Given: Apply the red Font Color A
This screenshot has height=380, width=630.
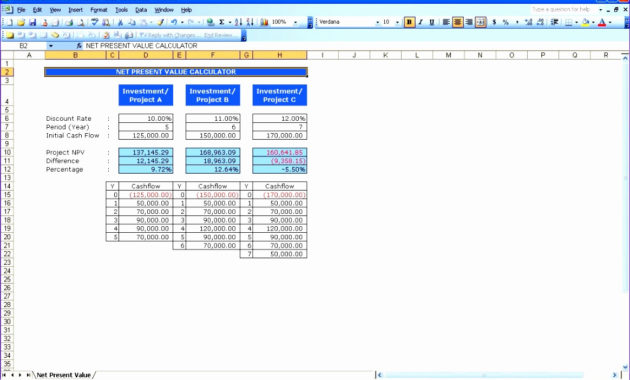Looking at the screenshot, I should pyautogui.click(x=602, y=22).
